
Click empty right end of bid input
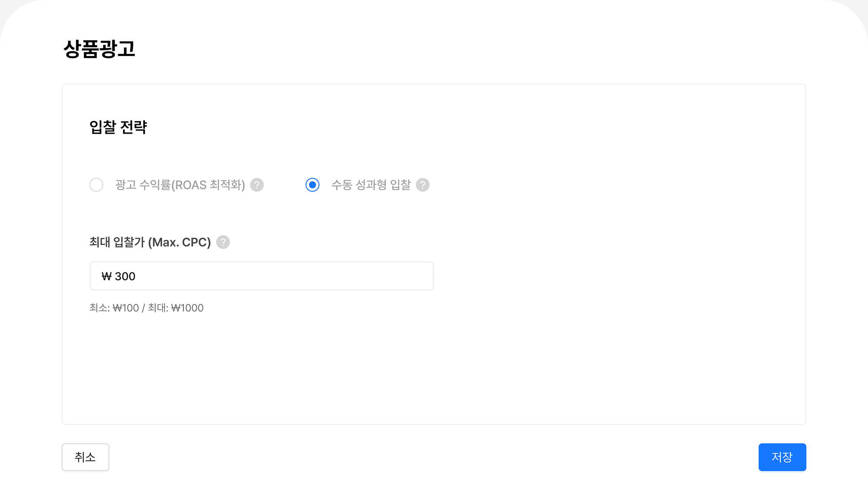pyautogui.click(x=404, y=276)
